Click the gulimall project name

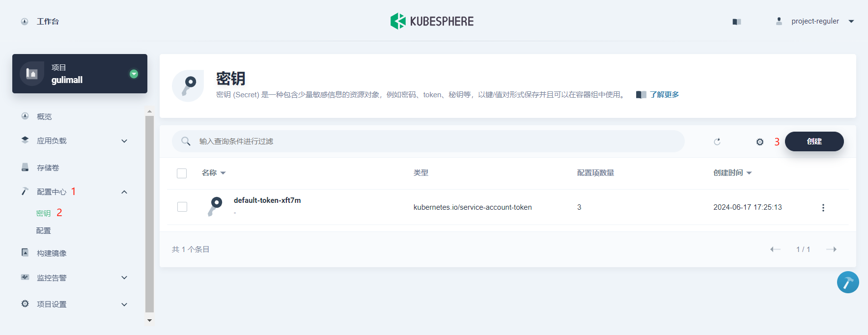point(67,80)
